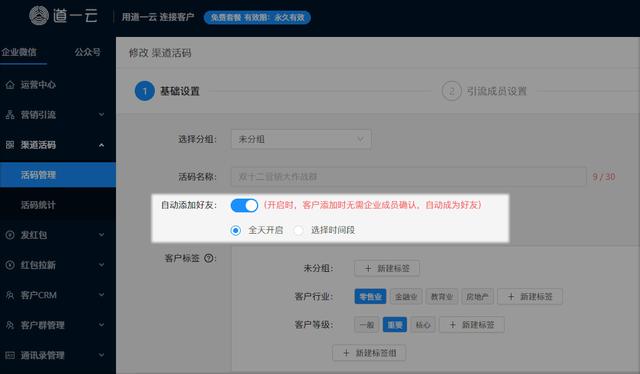Select the 全天开启 radio button
The image size is (640, 374).
tap(236, 230)
